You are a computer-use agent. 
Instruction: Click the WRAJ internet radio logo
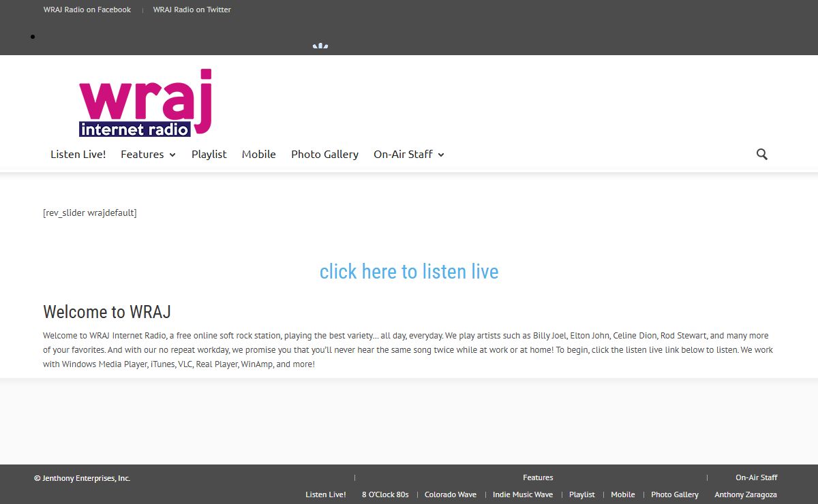click(146, 103)
